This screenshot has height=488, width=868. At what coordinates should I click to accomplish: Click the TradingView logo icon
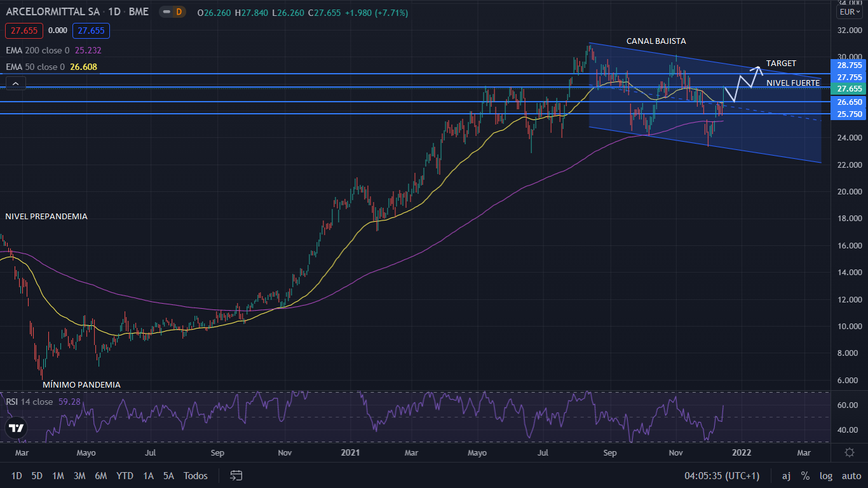(17, 428)
